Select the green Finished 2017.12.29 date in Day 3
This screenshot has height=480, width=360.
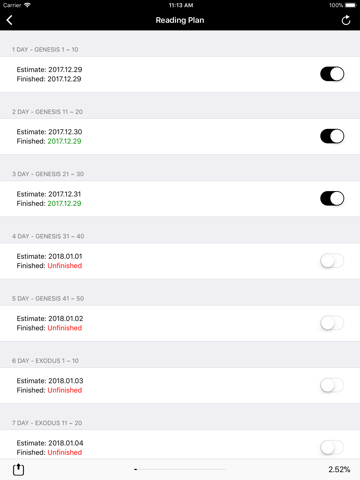click(x=64, y=203)
